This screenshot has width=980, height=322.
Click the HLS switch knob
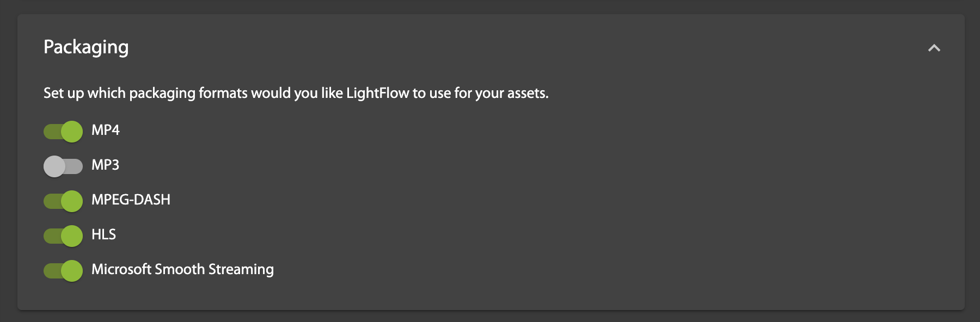[x=71, y=235]
